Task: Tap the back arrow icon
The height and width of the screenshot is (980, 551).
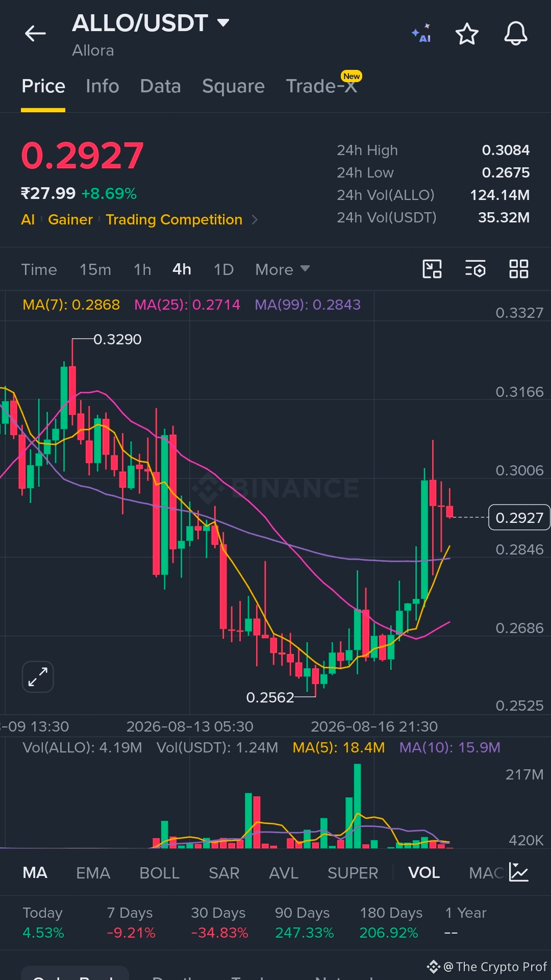Action: pos(35,34)
